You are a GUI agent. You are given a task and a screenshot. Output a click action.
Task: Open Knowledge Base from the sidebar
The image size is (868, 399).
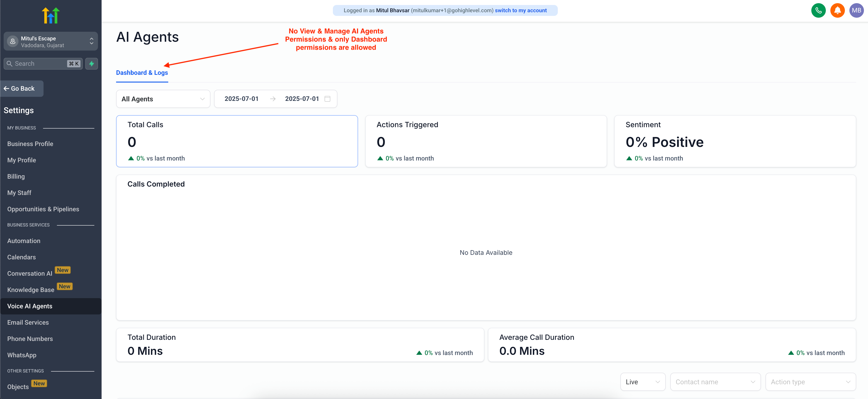31,290
